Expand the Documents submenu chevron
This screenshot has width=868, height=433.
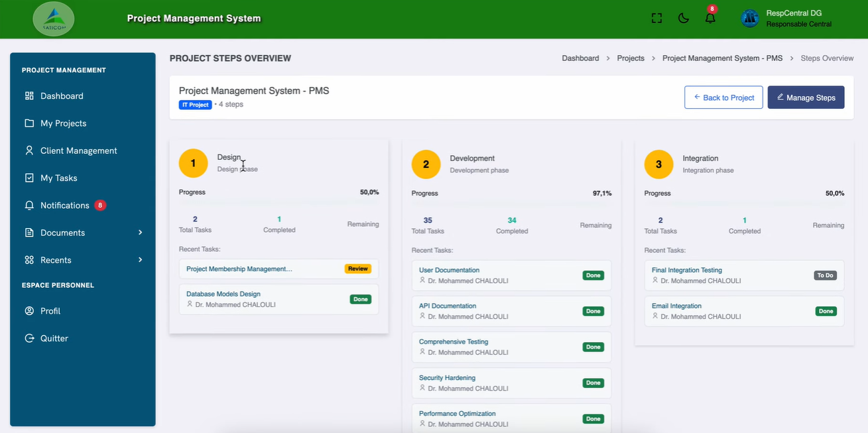pyautogui.click(x=140, y=233)
